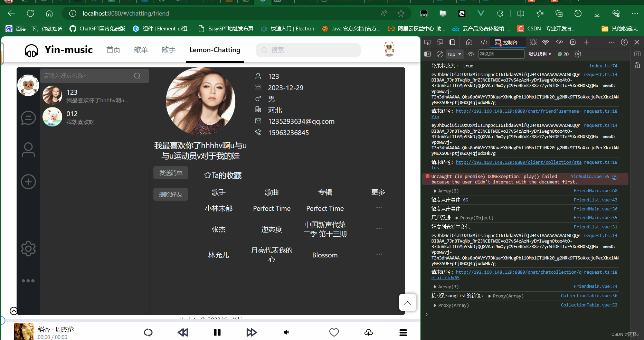644x340 pixels.
Task: Open the chat messages panel in sidebar
Action: click(28, 117)
